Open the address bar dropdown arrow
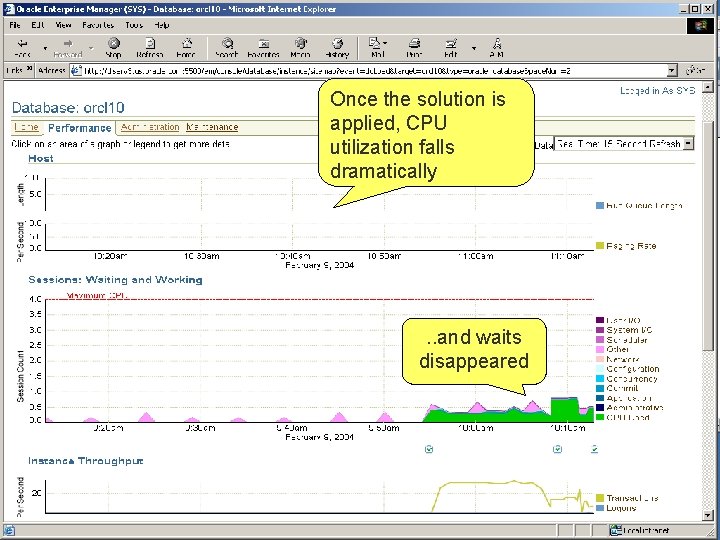 [672, 71]
